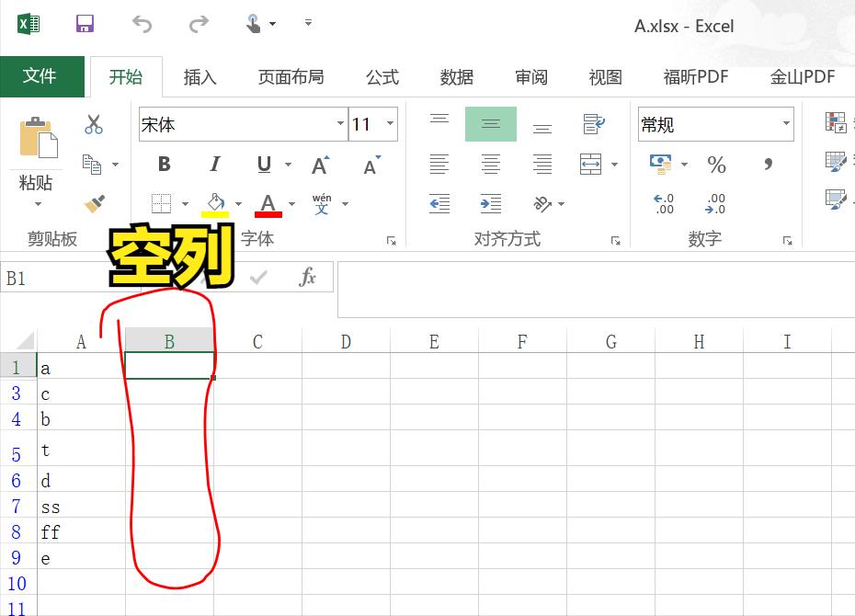
Task: Click the Undo button
Action: click(142, 25)
